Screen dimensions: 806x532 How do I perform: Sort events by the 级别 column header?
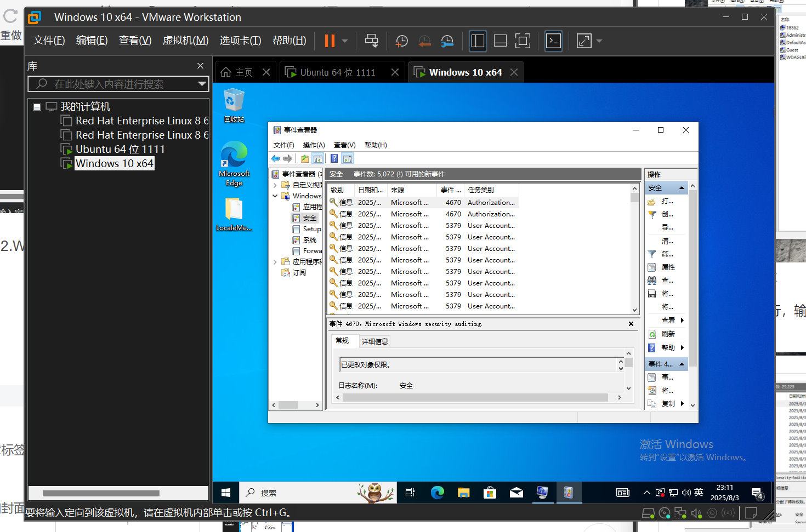click(340, 190)
